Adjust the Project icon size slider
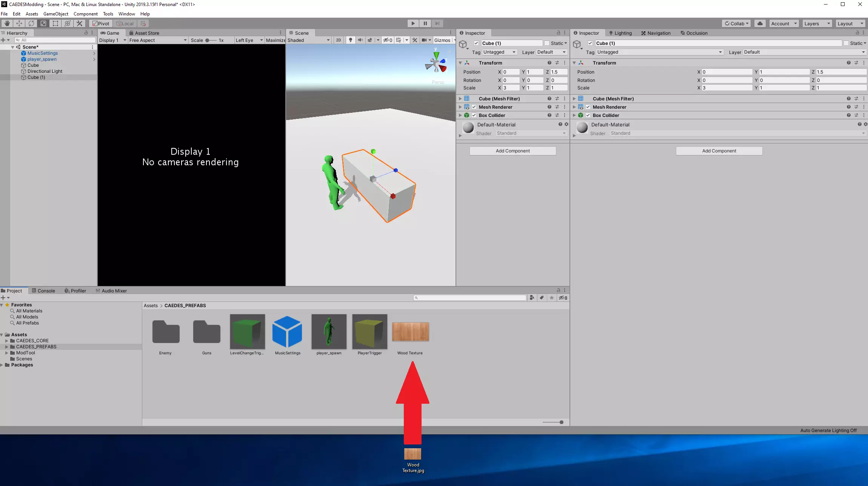The image size is (868, 486). tap(561, 422)
